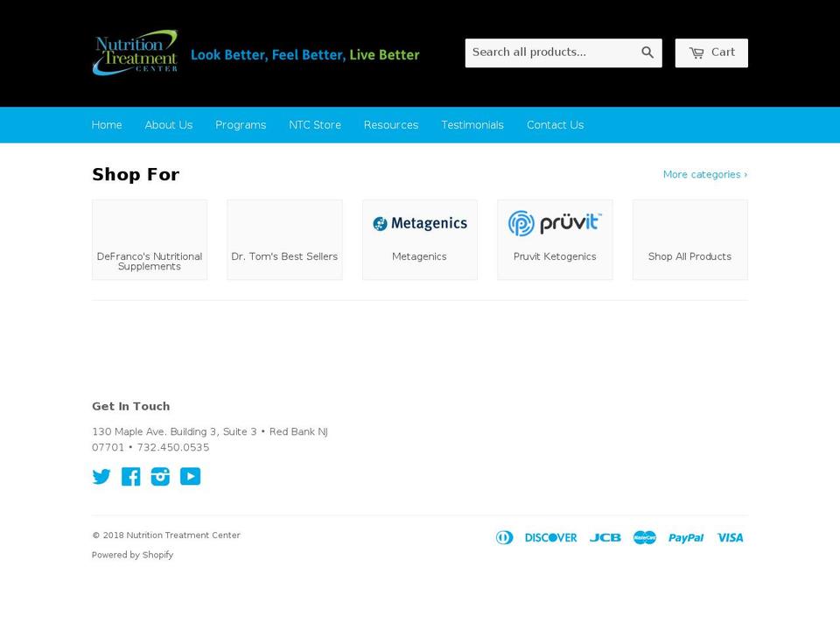Image resolution: width=840 pixels, height=630 pixels.
Task: Open Dr. Tom's Best Sellers category
Action: [x=284, y=240]
